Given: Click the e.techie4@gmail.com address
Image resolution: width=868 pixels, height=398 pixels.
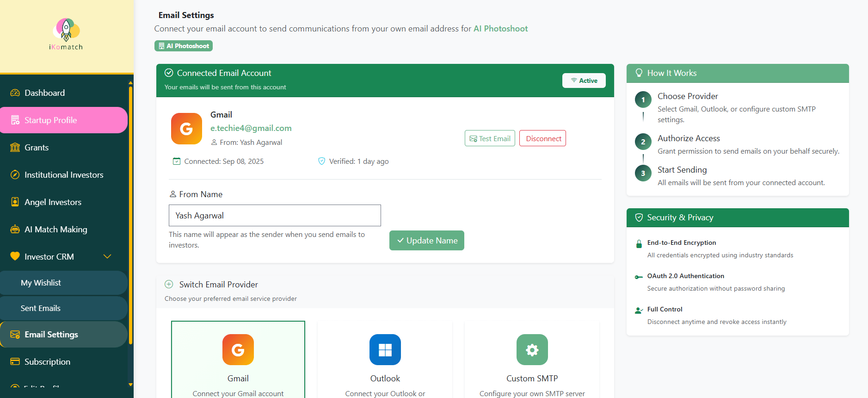Looking at the screenshot, I should click(251, 128).
